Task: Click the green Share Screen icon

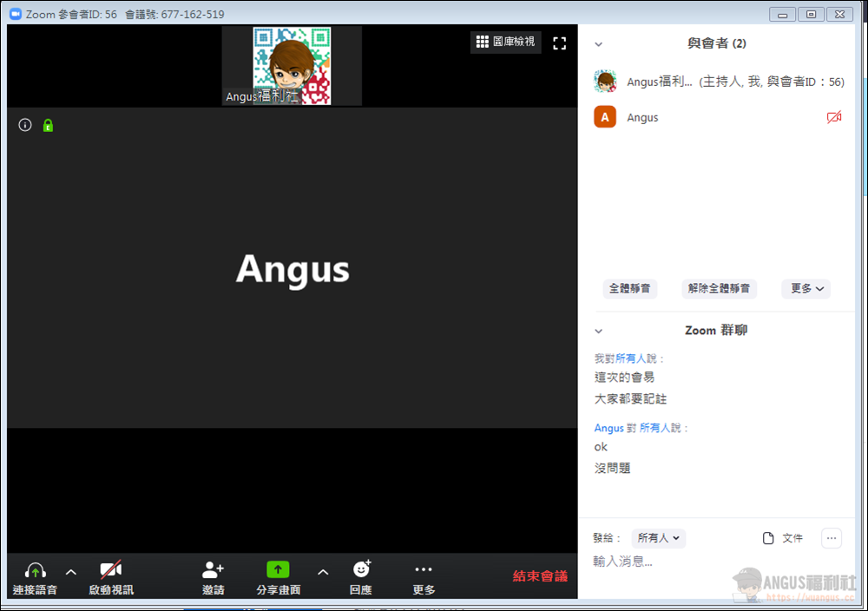Action: (278, 570)
